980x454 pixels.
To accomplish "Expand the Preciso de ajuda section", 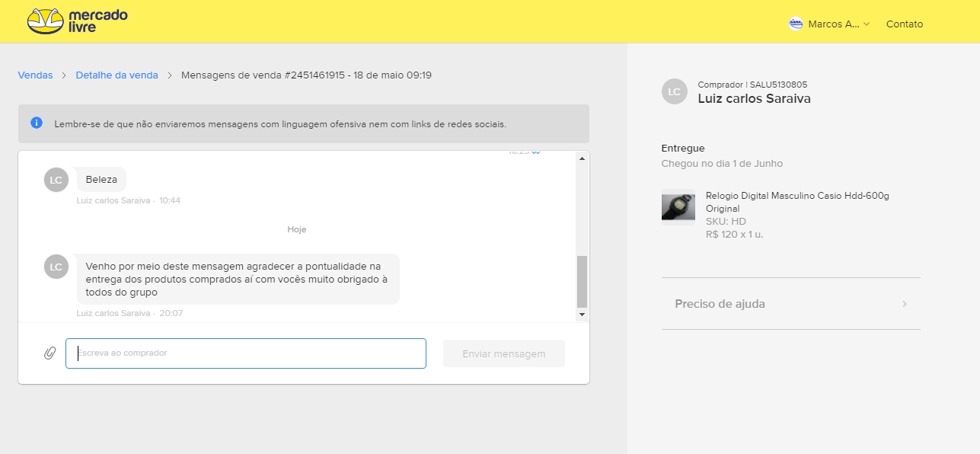I will coord(790,304).
